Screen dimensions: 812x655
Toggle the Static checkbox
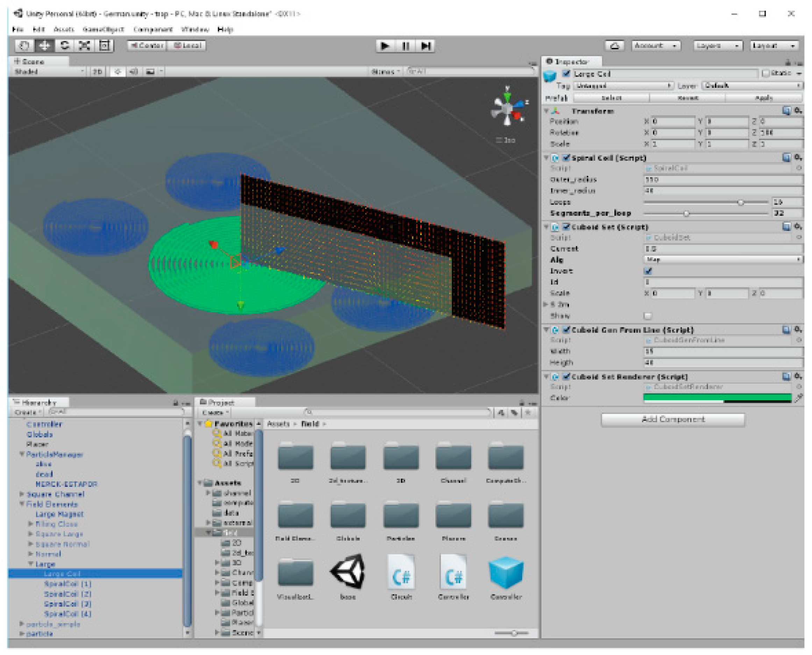(765, 73)
